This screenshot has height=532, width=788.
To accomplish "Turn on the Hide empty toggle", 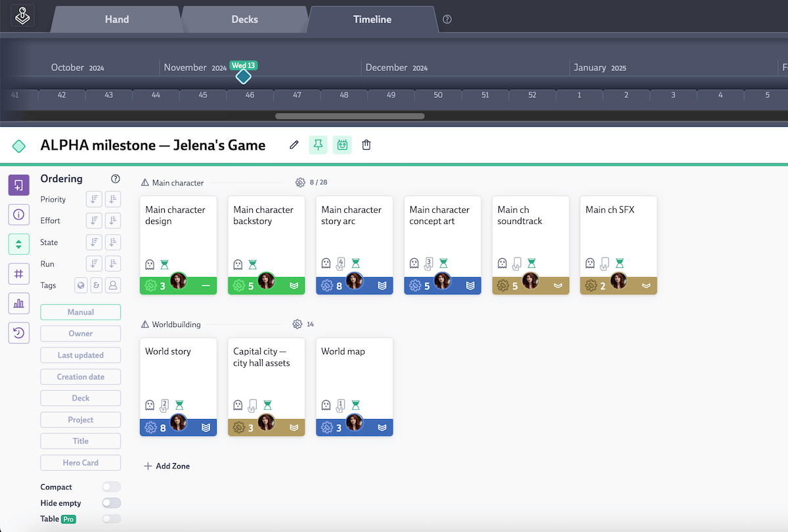I will 111,502.
